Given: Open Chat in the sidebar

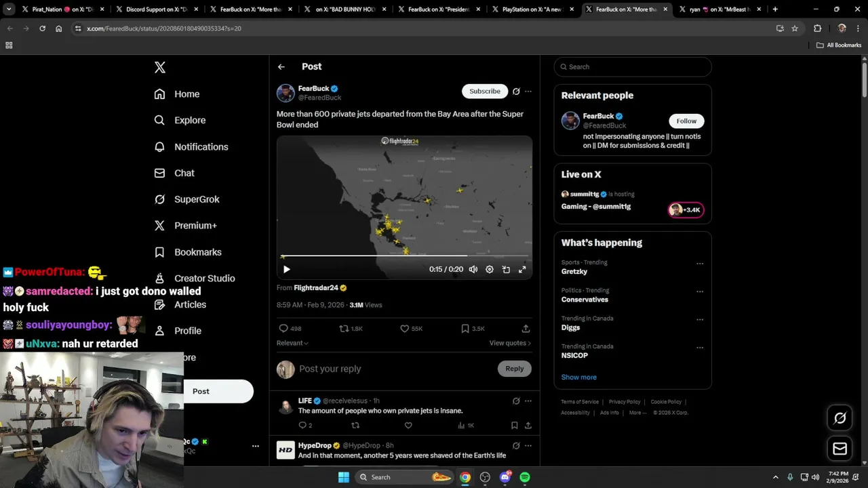Looking at the screenshot, I should (174, 173).
